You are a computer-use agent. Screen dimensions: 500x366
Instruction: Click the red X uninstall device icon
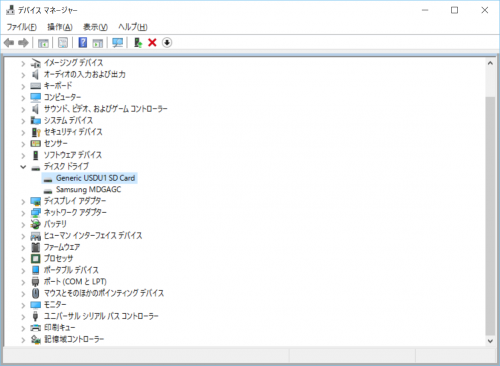pos(152,43)
